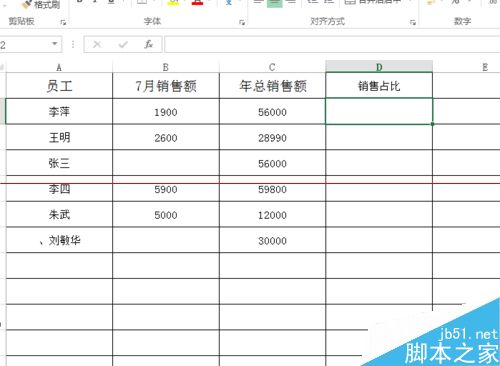
Task: Activate the 格式刷 format painter
Action: 42,4
